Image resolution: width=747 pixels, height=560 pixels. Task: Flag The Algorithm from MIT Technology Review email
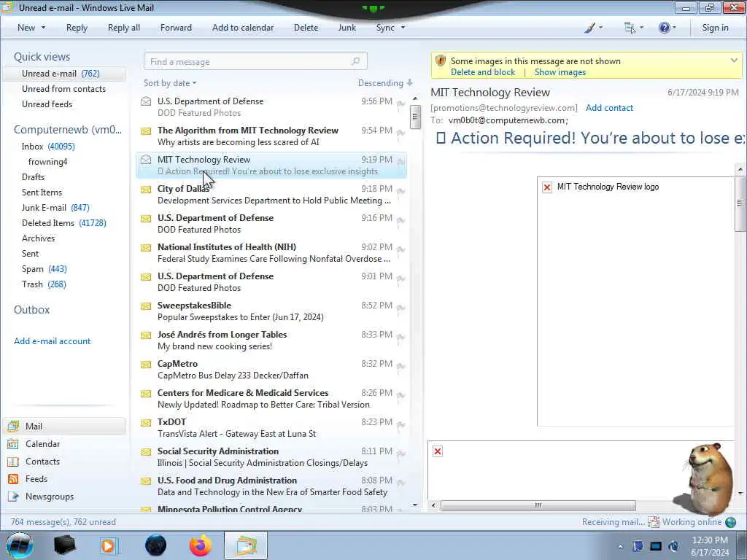400,133
